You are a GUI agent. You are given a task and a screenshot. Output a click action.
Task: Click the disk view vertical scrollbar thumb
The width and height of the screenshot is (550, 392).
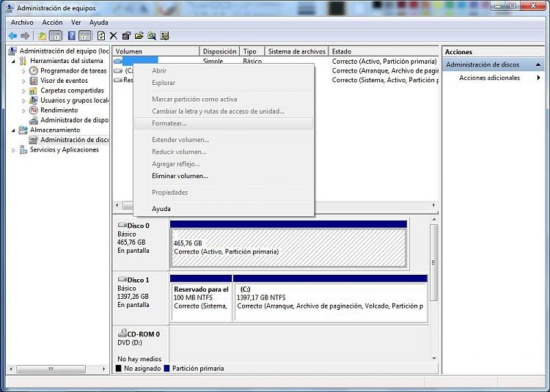click(x=434, y=263)
